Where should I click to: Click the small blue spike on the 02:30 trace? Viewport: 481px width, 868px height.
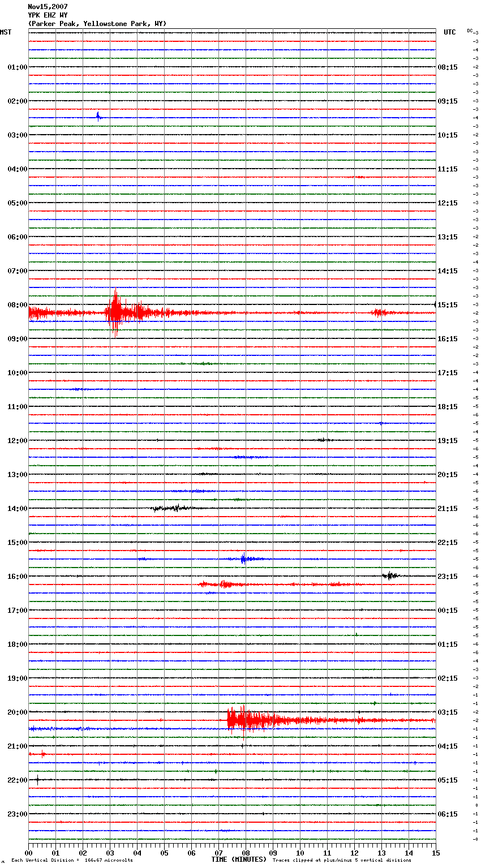pos(98,117)
